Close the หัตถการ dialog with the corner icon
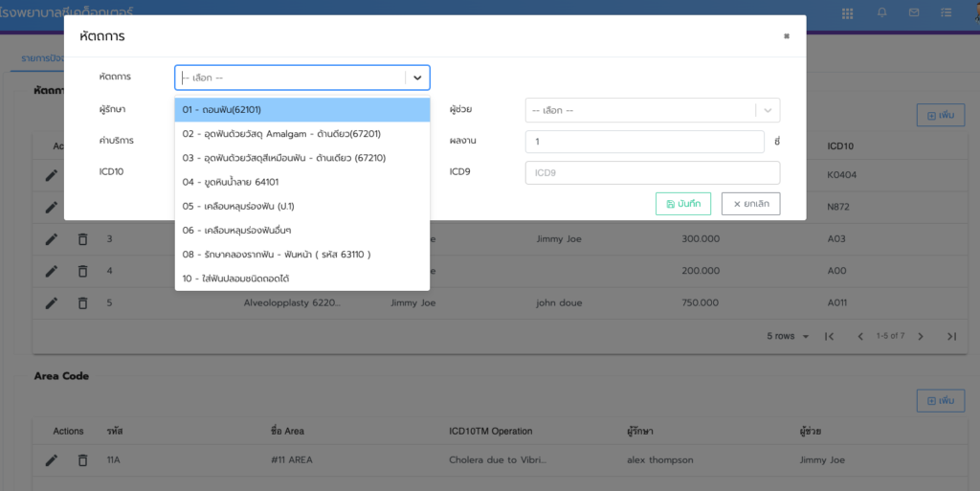The height and width of the screenshot is (491, 980). 787,36
